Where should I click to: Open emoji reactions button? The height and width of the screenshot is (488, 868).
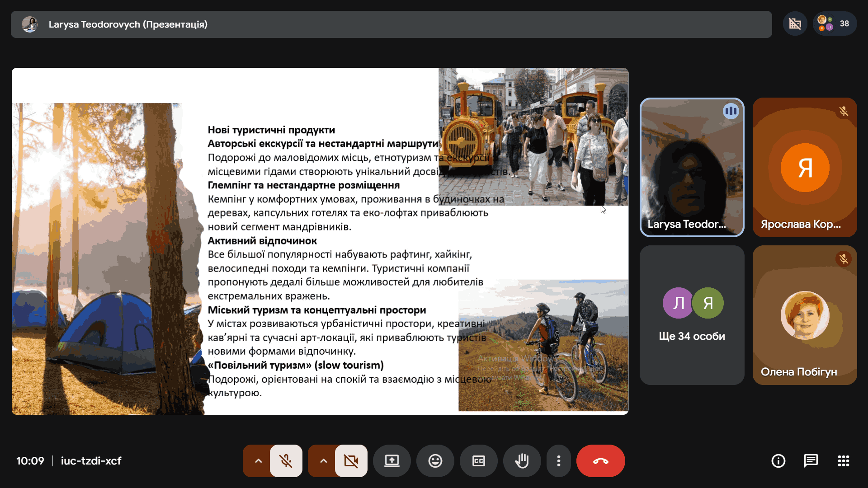coord(435,461)
